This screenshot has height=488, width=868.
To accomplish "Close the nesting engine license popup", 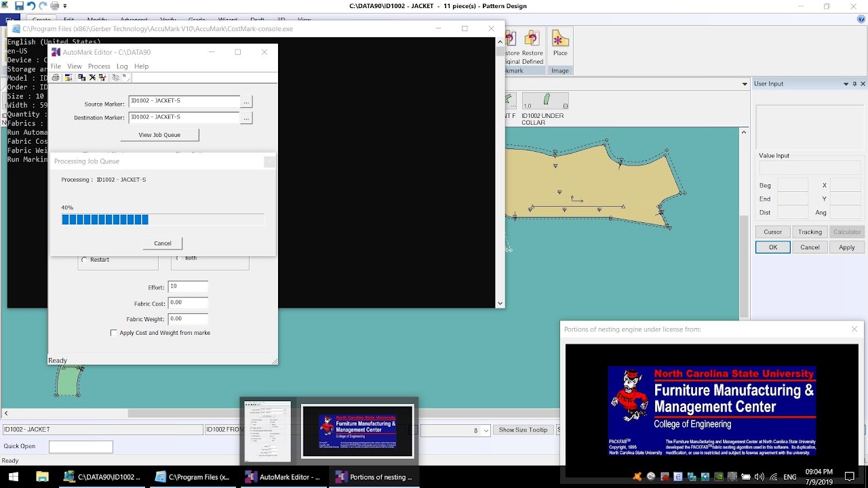I will click(x=854, y=329).
